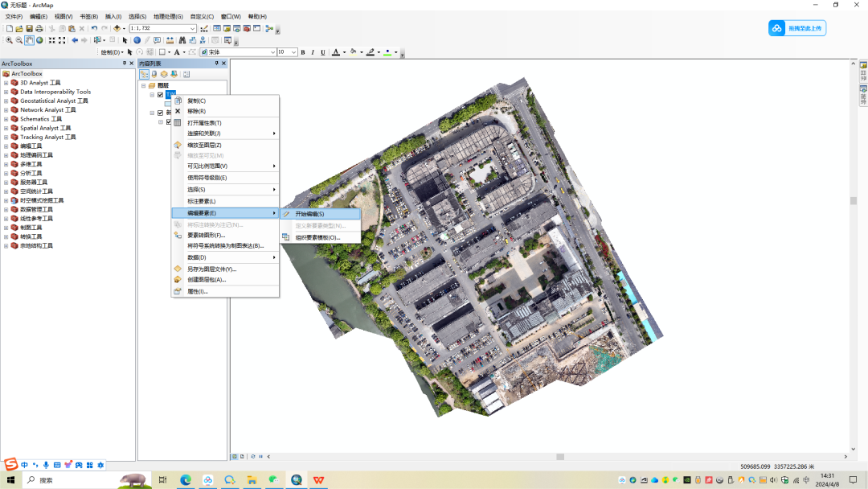Choose 属性(I)... in context menu
This screenshot has width=868, height=489.
click(225, 291)
